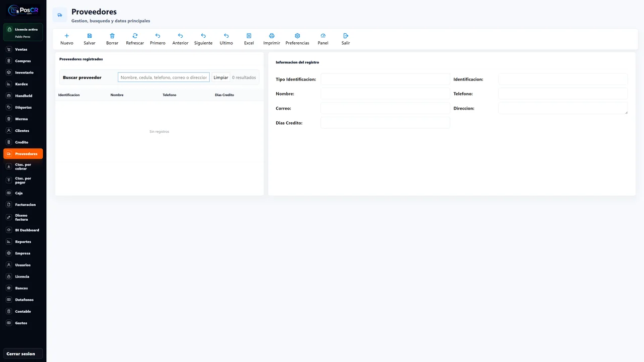
Task: Click the Clientes sidebar icon
Action: [9, 131]
